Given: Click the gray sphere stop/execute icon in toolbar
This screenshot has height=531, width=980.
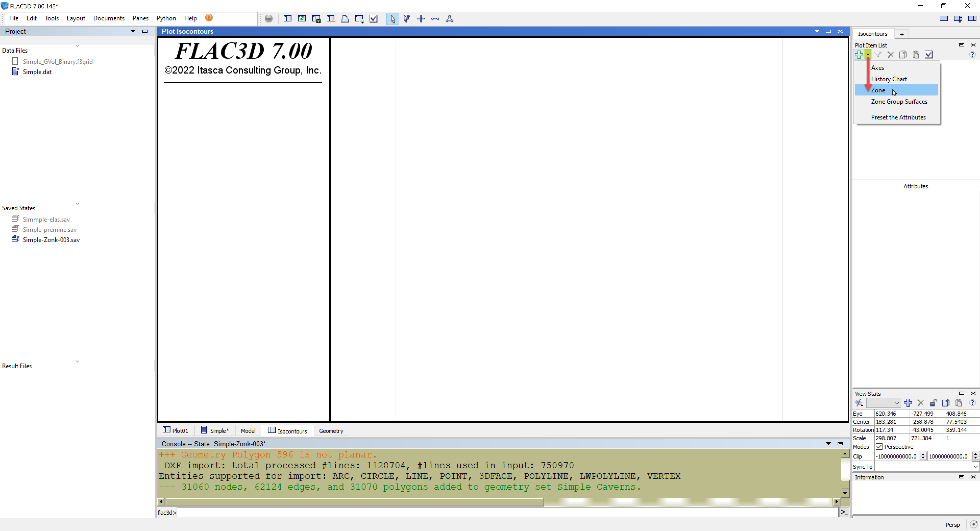Looking at the screenshot, I should coord(268,19).
